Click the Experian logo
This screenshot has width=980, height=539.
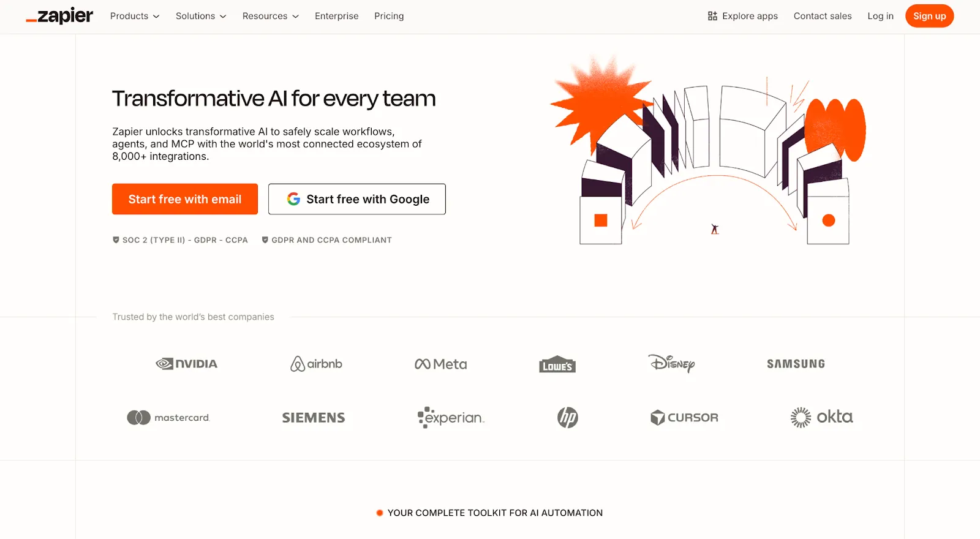pyautogui.click(x=451, y=418)
